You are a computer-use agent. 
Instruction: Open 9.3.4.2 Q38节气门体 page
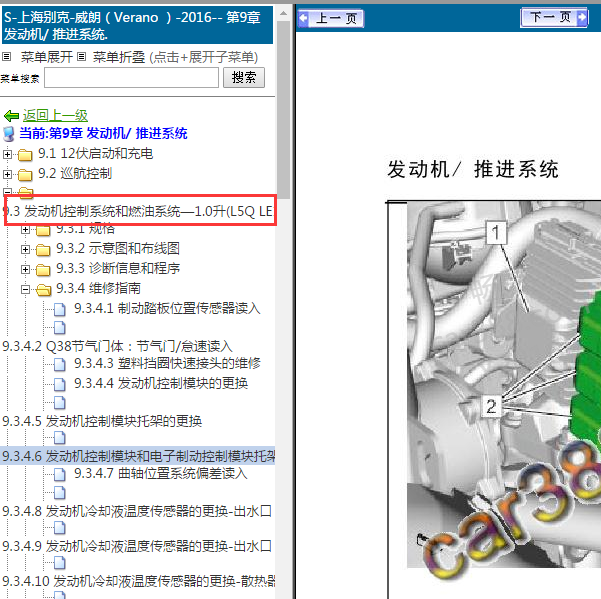tap(117, 346)
